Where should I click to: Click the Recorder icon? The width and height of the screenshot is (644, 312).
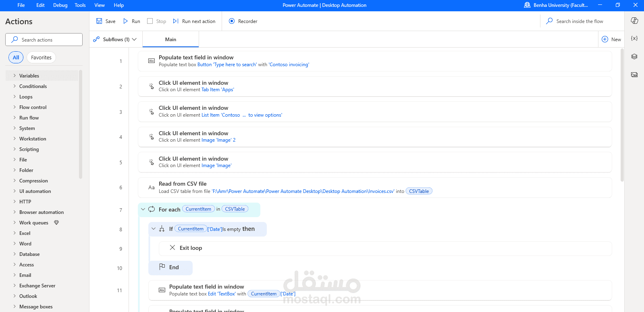pos(232,21)
